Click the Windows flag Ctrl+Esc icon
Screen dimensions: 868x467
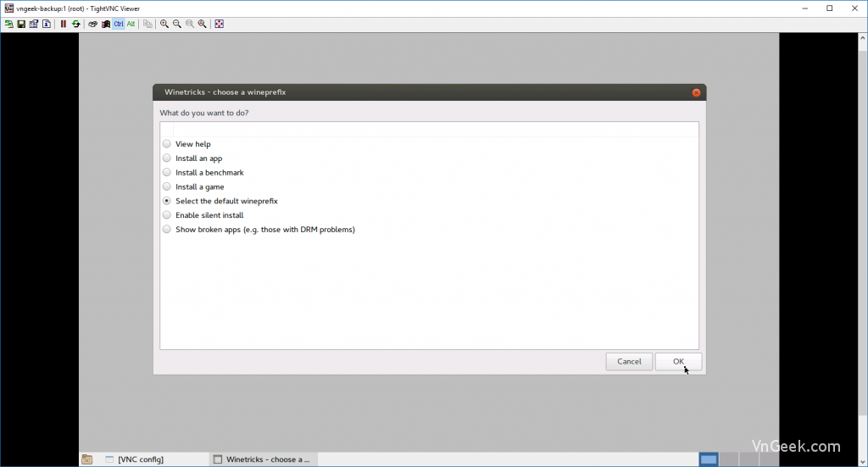point(105,24)
